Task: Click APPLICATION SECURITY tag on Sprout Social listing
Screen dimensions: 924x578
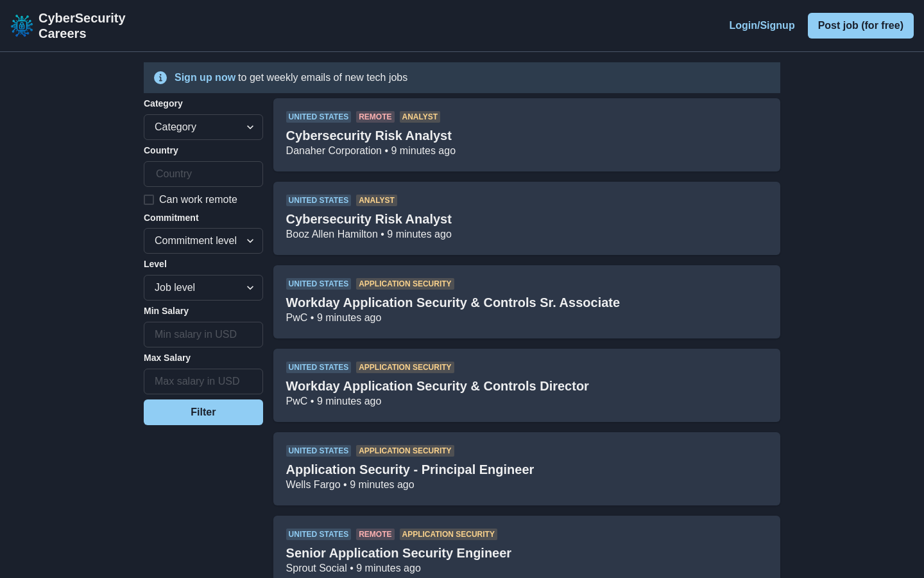Action: coord(449,534)
